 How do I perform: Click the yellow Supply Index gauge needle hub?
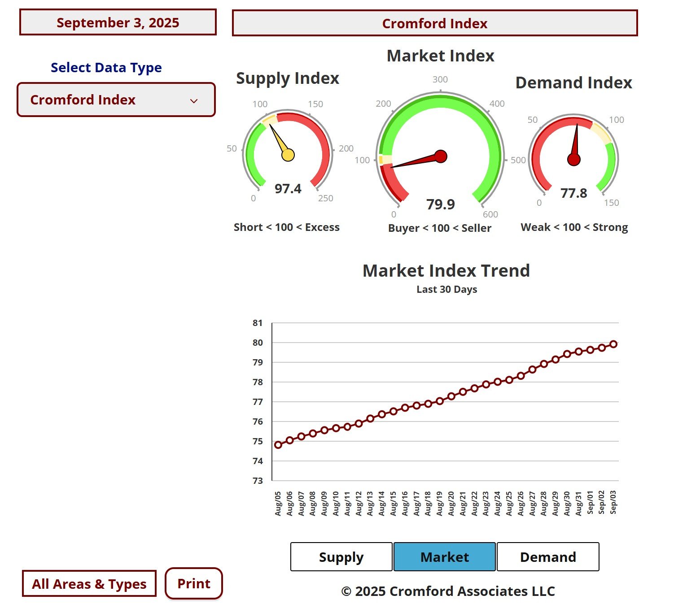click(288, 155)
